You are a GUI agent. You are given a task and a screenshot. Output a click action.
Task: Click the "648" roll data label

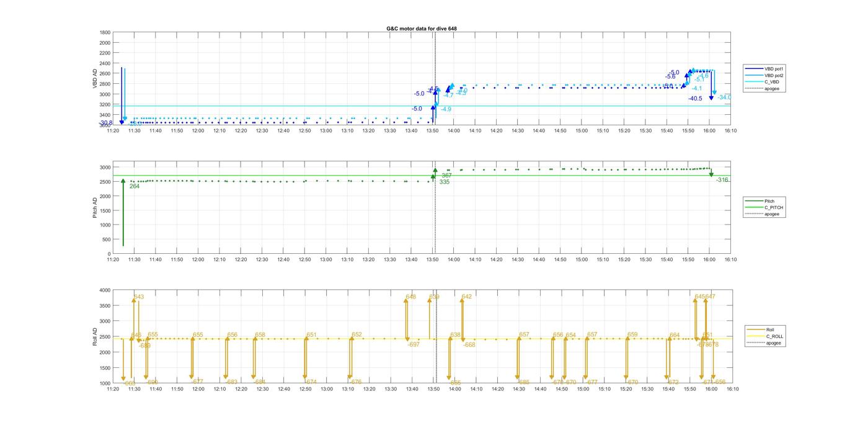(x=410, y=297)
